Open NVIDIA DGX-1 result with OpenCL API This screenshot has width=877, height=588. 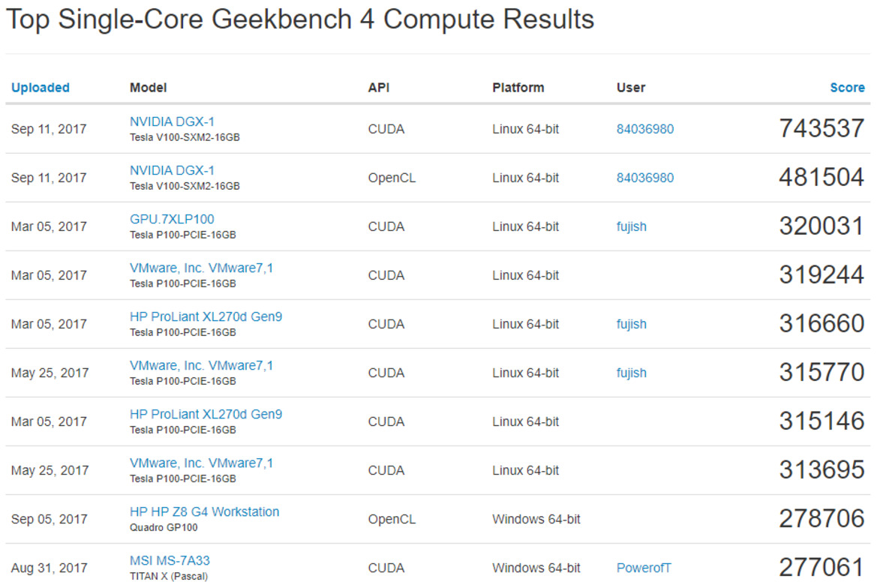pos(172,170)
